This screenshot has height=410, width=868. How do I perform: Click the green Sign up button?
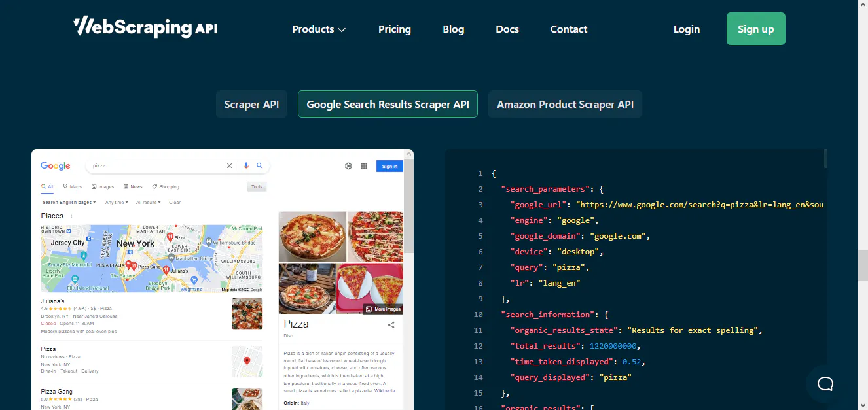click(755, 29)
